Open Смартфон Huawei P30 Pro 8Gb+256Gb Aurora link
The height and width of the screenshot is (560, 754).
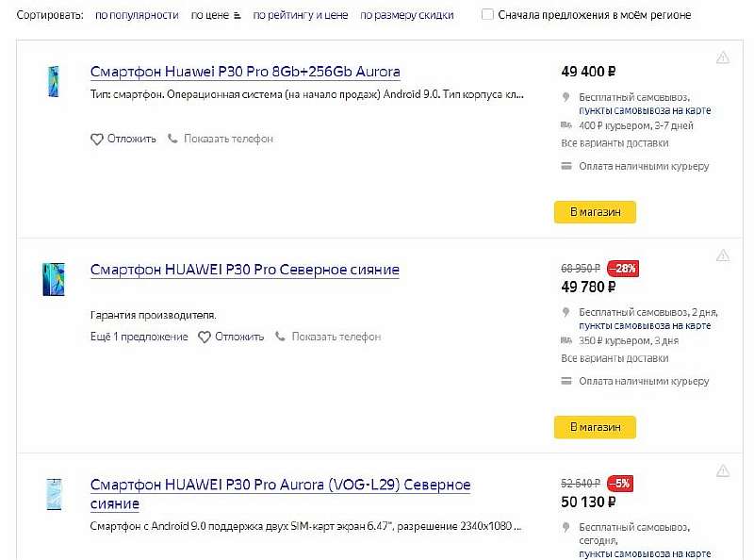tap(245, 72)
